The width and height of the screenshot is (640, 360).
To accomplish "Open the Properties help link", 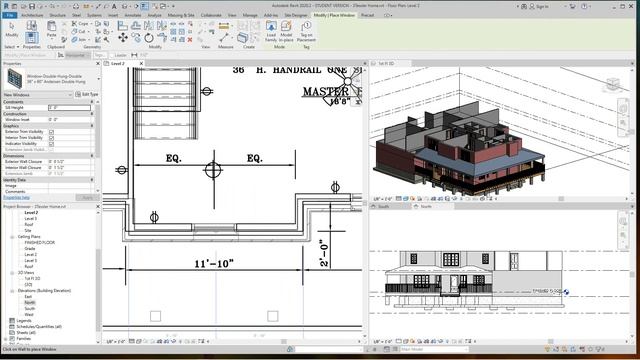I will pos(16,198).
